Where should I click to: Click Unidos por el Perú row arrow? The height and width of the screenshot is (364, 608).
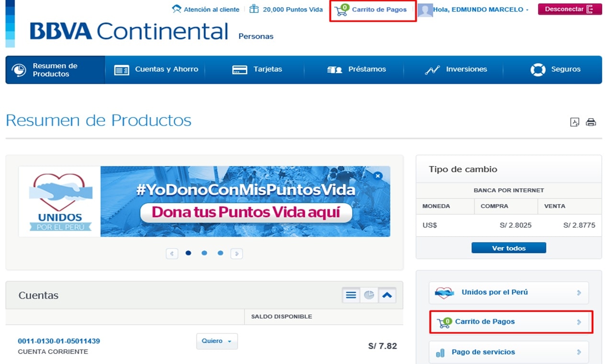pyautogui.click(x=579, y=292)
